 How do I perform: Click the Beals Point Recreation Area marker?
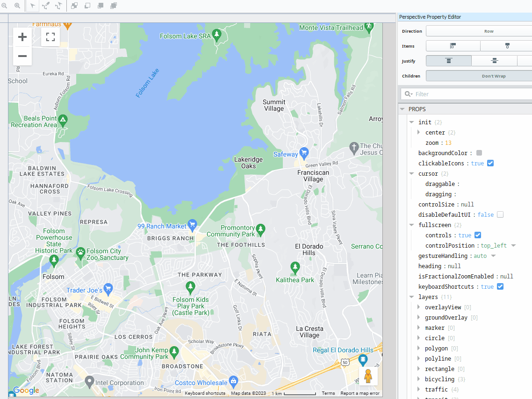[63, 121]
